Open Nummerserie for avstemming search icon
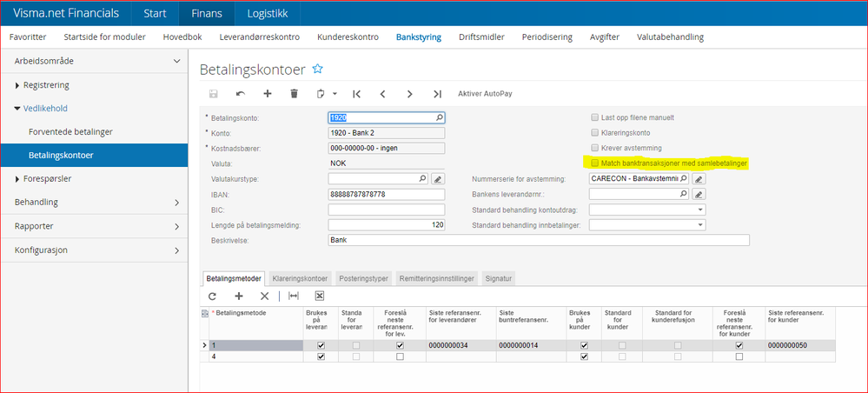 coord(683,179)
